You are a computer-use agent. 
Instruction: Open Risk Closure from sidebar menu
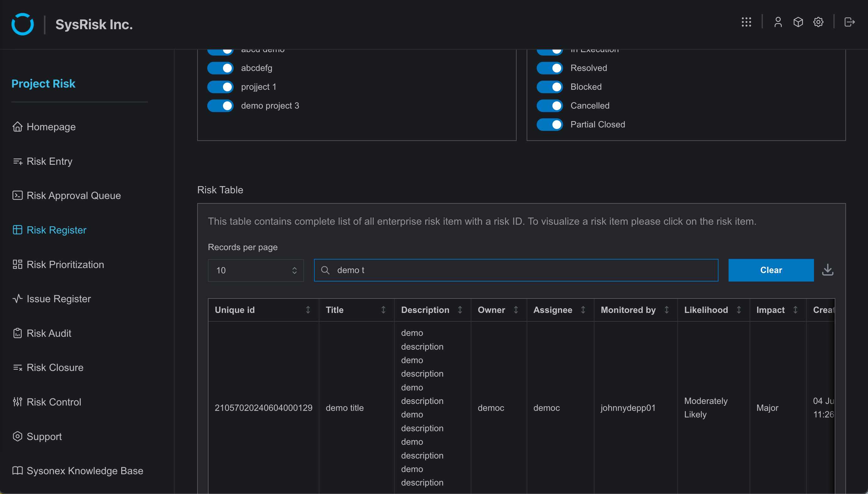coord(55,367)
